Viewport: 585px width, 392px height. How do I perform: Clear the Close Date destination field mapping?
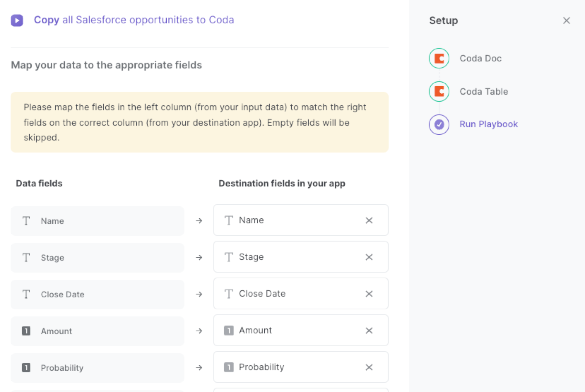pyautogui.click(x=369, y=294)
